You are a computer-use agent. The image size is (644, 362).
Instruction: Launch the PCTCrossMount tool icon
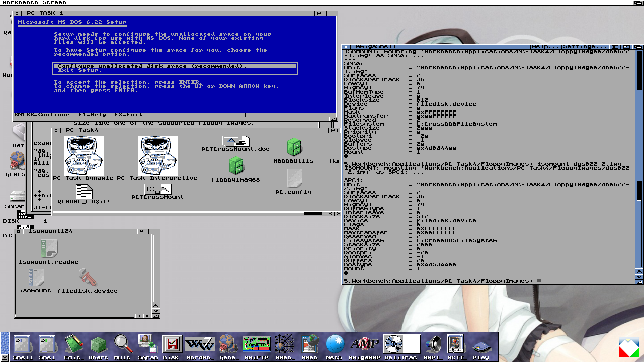[157, 189]
